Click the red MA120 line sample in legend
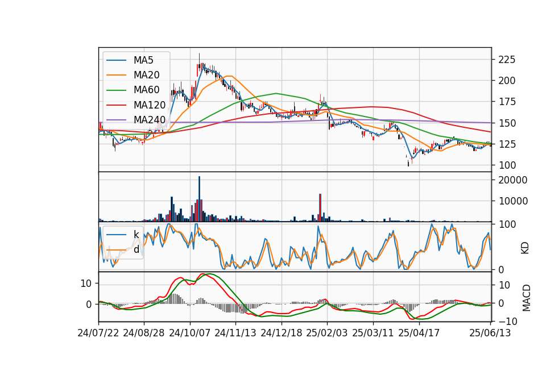This screenshot has height=392, width=546. pyautogui.click(x=116, y=105)
